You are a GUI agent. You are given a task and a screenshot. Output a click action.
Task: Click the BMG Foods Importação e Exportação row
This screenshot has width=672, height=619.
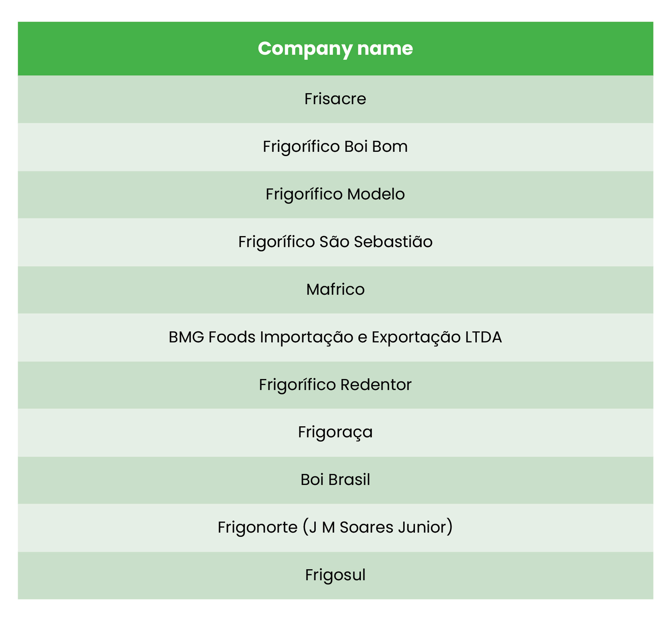pos(335,337)
